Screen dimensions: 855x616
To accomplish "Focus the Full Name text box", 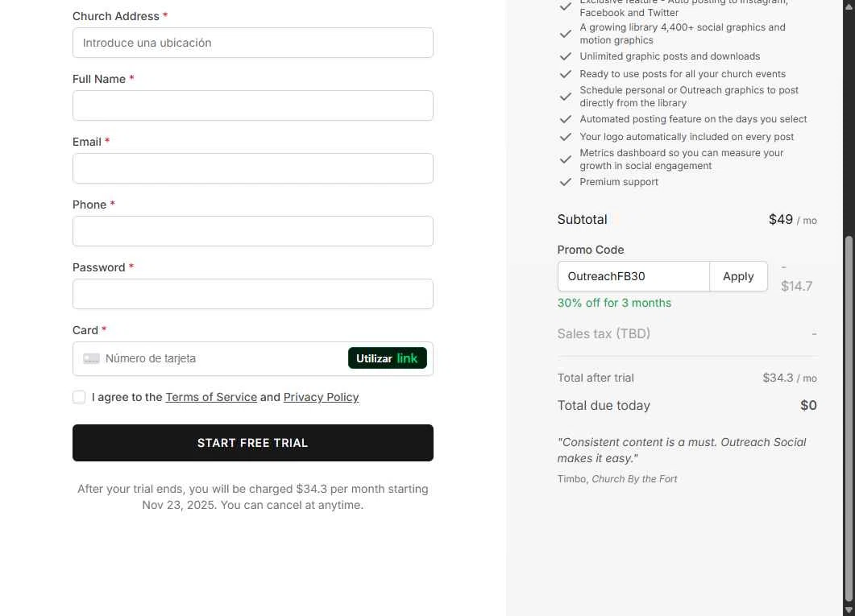I will (x=253, y=105).
